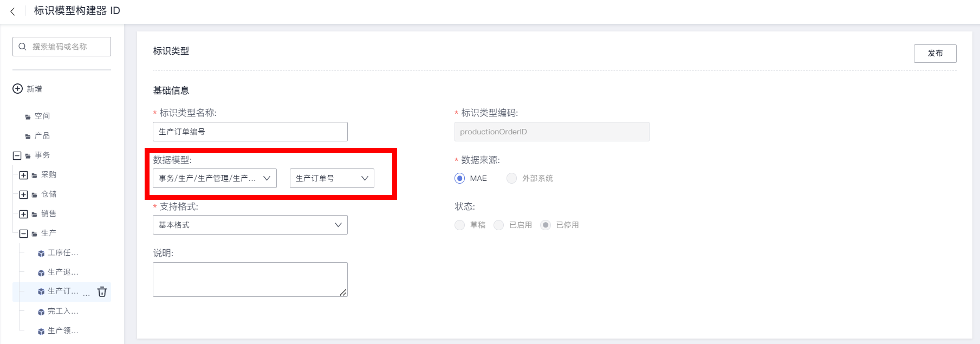Click the 新增 plus icon
This screenshot has width=980, height=344.
point(18,89)
